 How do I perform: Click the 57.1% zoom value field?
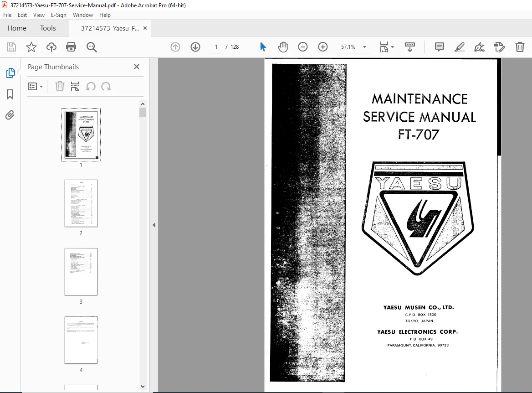pos(348,47)
